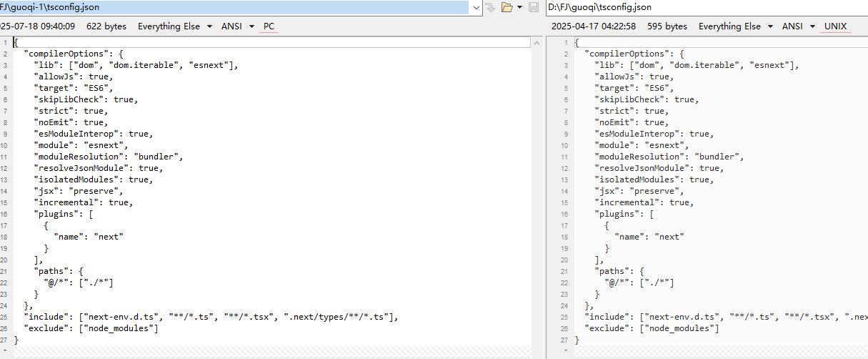Screen dimensions: 868x359
Task: Click the left pane "strict": true line
Action: 71,111
